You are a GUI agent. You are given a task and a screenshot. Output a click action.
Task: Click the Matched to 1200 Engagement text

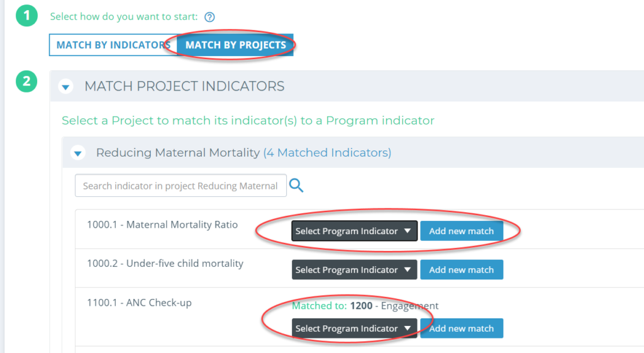point(365,306)
